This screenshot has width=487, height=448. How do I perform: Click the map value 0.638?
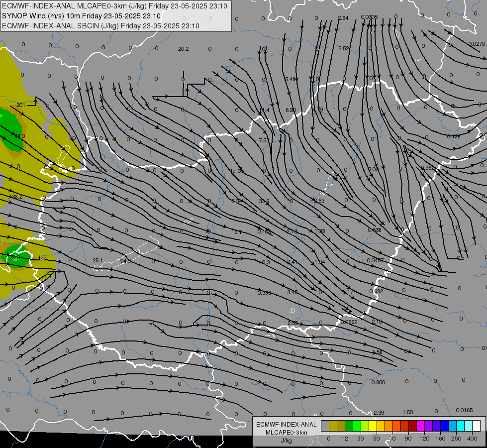click(374, 230)
